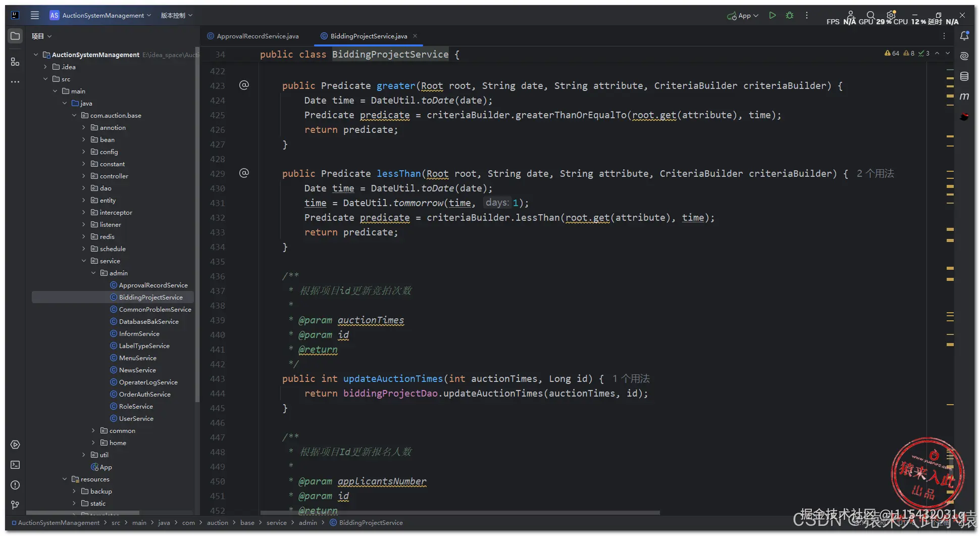Select CommonProblemService in project tree
This screenshot has height=536, width=980.
pyautogui.click(x=155, y=309)
